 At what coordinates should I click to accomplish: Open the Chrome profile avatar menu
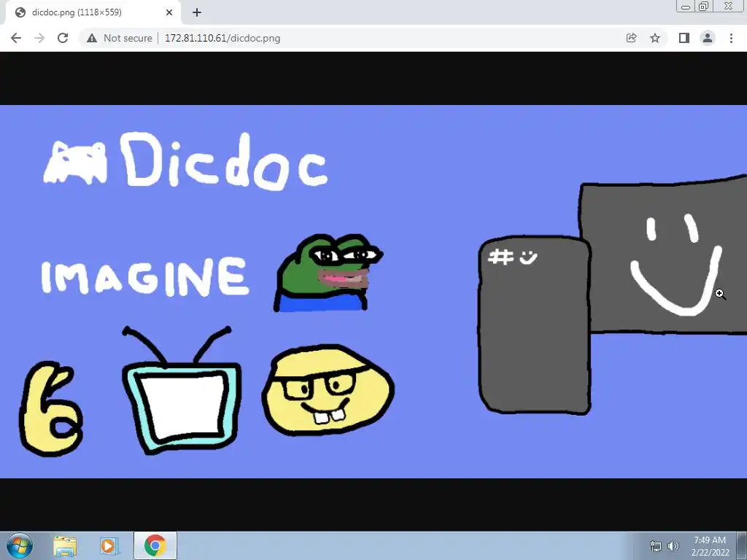click(708, 38)
